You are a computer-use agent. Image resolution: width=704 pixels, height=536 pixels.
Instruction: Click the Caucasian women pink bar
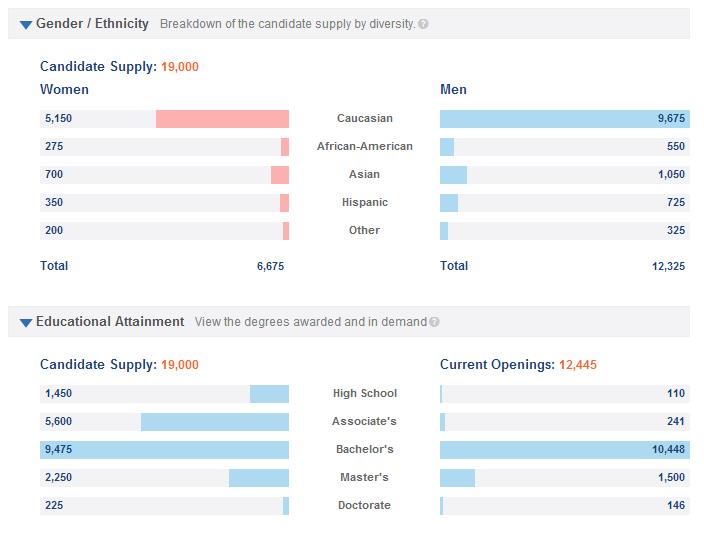[x=222, y=118]
